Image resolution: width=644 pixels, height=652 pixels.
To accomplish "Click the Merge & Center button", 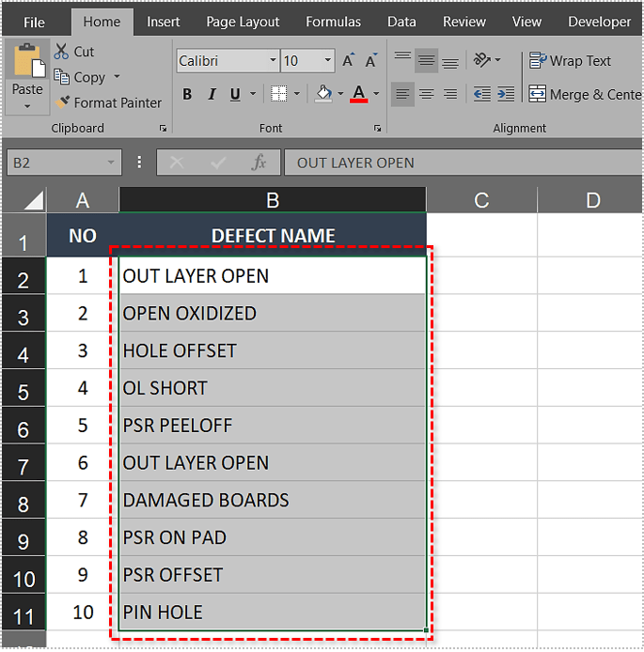I will point(584,94).
